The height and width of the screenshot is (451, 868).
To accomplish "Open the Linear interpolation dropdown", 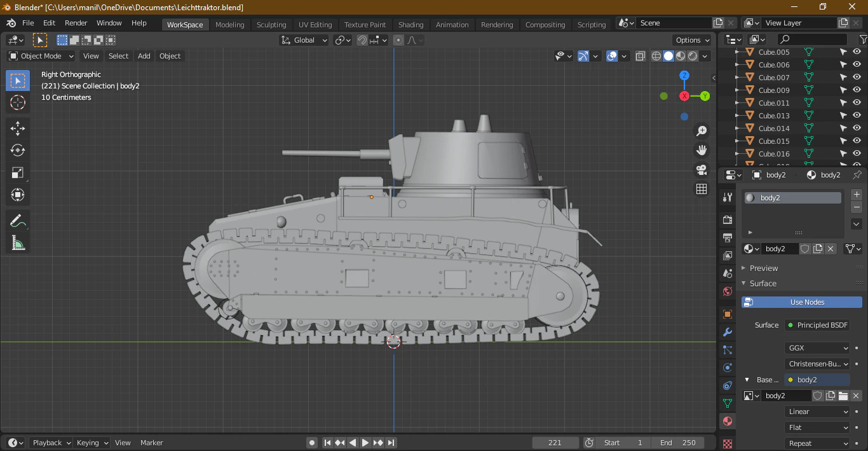I will pos(817,412).
